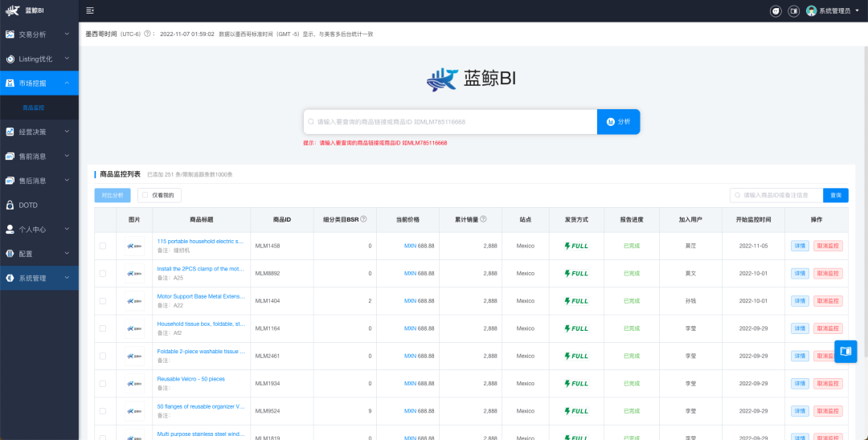Image resolution: width=868 pixels, height=440 pixels.
Task: Expand the 个人中心 menu chevron
Action: (67, 229)
